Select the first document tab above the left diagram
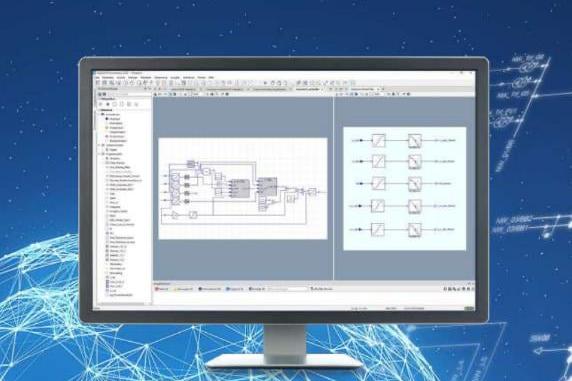 coord(183,89)
